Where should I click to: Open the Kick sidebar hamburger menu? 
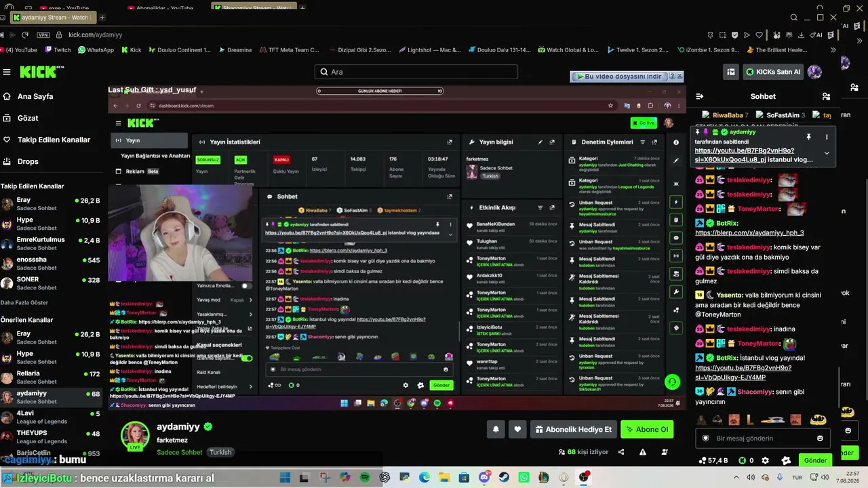(x=7, y=72)
